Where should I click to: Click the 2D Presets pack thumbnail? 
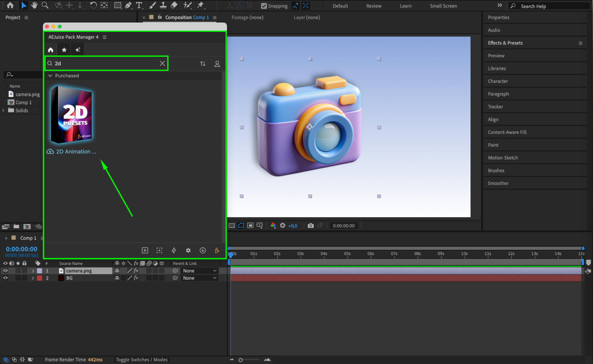point(71,115)
